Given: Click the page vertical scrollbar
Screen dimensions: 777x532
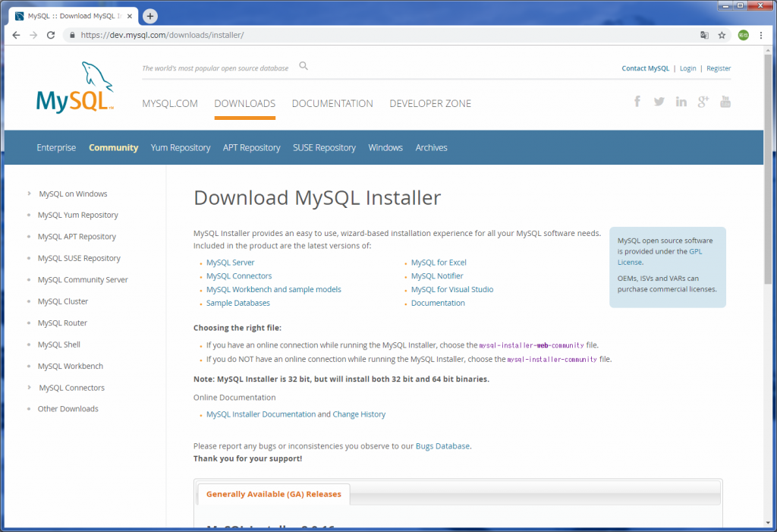Looking at the screenshot, I should click(768, 228).
